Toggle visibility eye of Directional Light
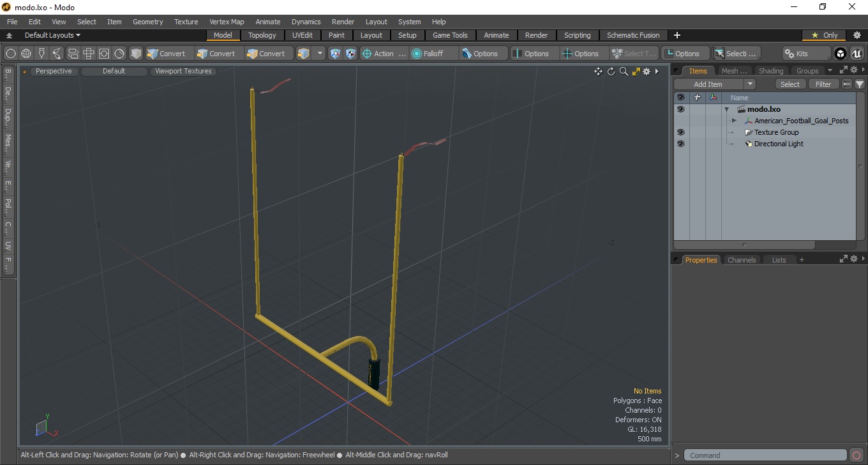Viewport: 868px width, 465px height. [x=680, y=144]
